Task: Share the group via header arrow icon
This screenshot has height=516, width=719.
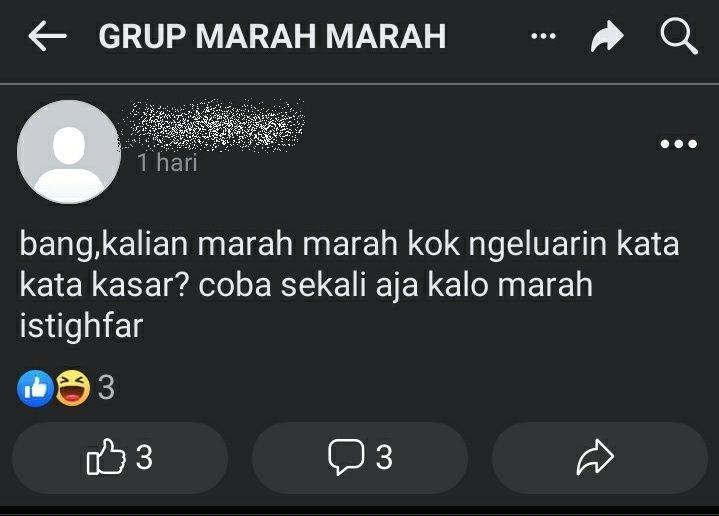Action: [607, 36]
